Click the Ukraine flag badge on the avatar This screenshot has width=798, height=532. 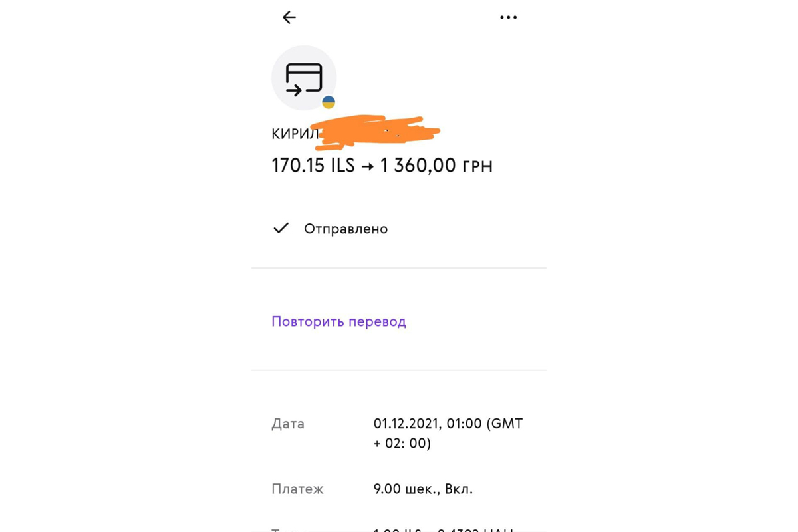point(329,102)
